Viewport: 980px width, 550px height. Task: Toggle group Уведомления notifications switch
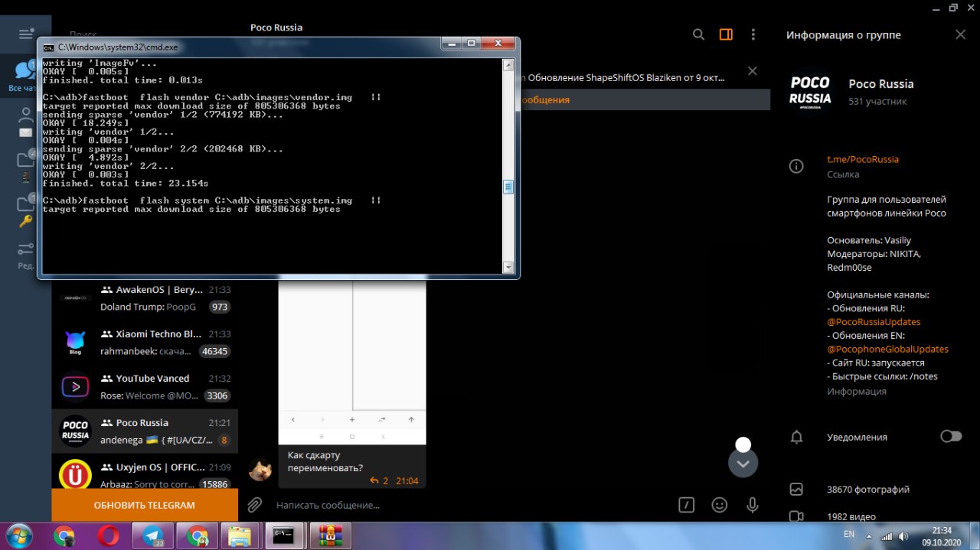[951, 436]
